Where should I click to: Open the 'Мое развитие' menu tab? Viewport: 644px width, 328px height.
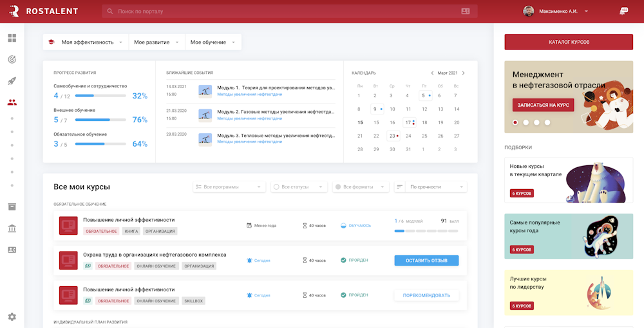click(157, 42)
